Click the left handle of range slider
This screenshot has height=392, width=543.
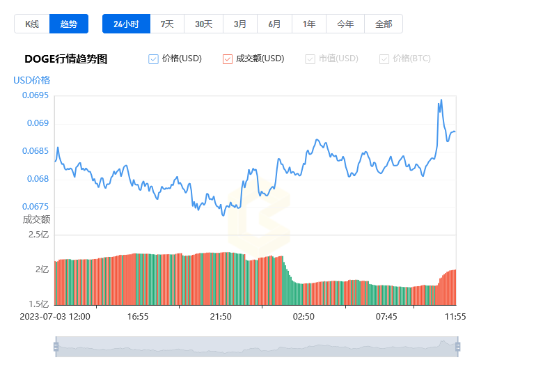pyautogui.click(x=56, y=347)
